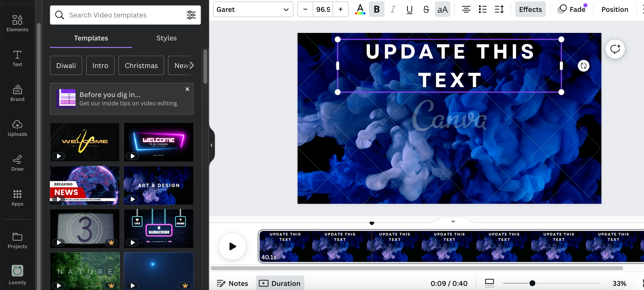Toggle bold formatting on the text
The width and height of the screenshot is (644, 290).
[x=376, y=9]
